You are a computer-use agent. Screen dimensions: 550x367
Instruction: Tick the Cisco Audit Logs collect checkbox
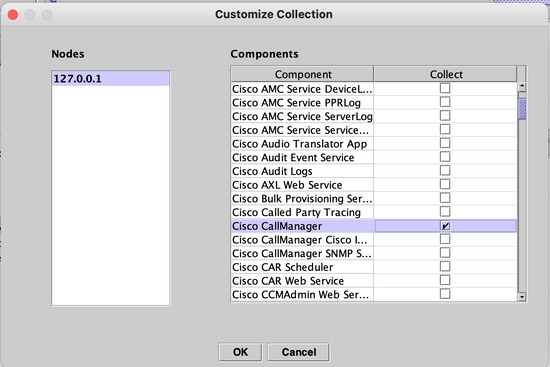(x=445, y=170)
